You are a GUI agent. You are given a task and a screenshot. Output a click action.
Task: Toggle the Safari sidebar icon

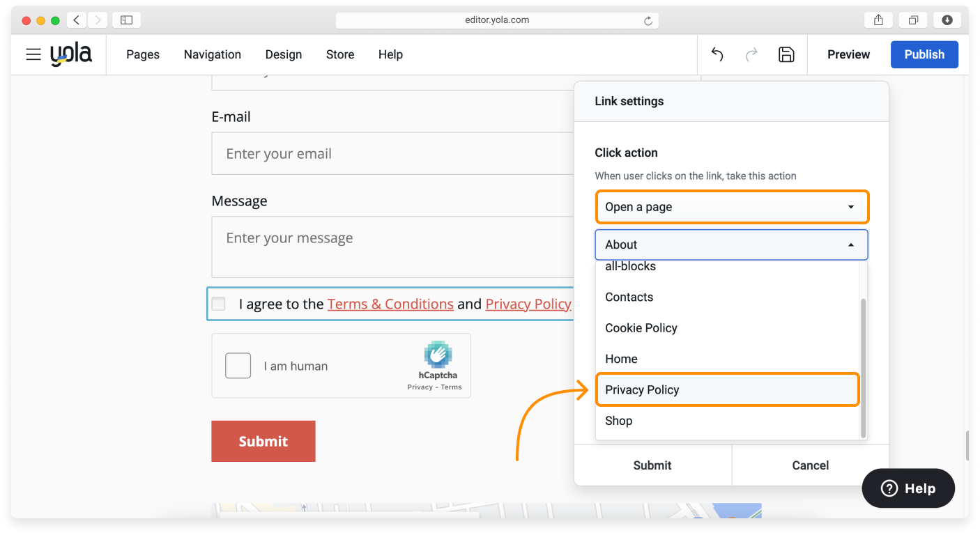tap(126, 20)
